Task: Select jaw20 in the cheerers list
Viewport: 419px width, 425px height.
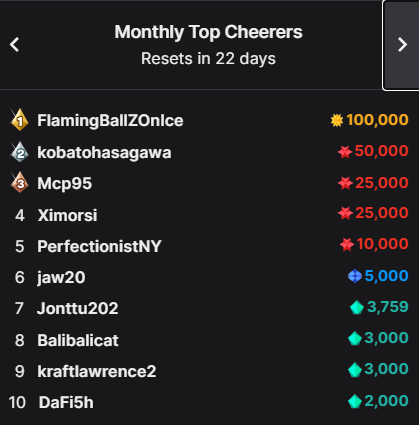Action: pos(61,278)
